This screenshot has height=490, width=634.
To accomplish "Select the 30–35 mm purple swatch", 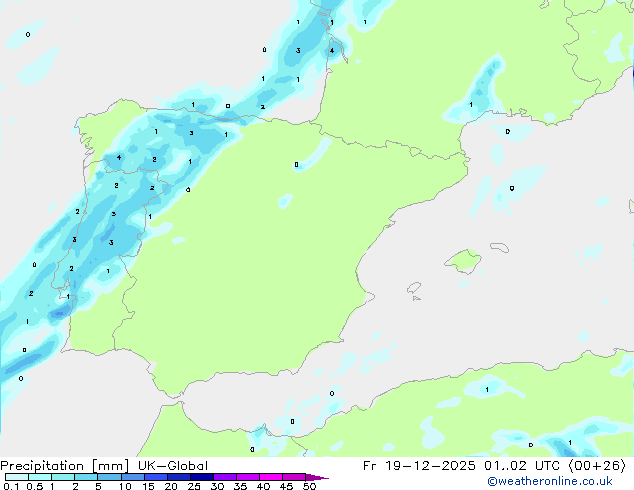I will pos(224,477).
